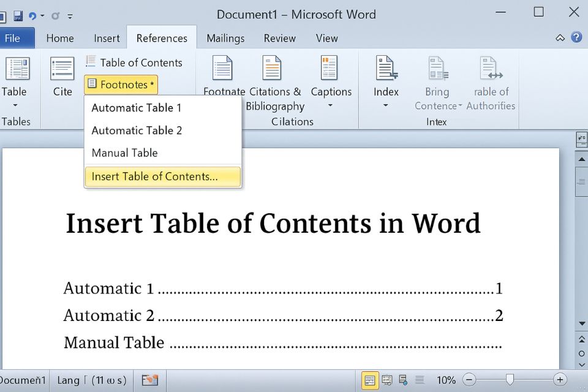This screenshot has height=392, width=588.
Task: Switch to the Mailings tab
Action: point(225,38)
